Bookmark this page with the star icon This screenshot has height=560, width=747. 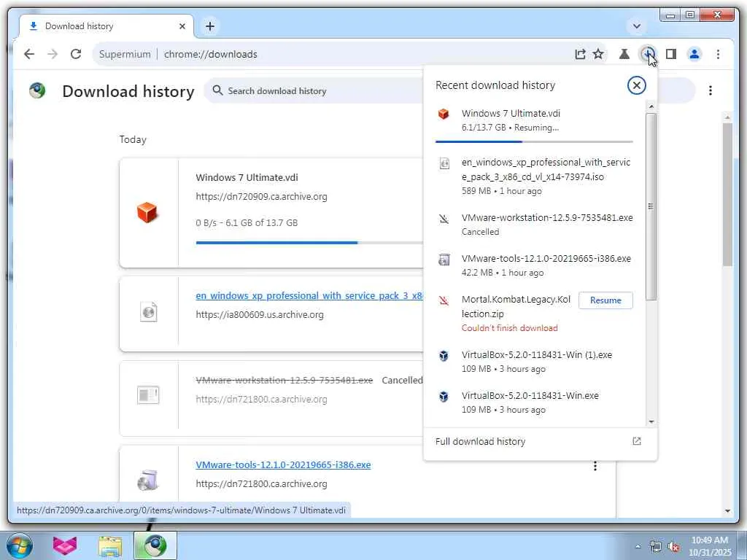point(598,54)
